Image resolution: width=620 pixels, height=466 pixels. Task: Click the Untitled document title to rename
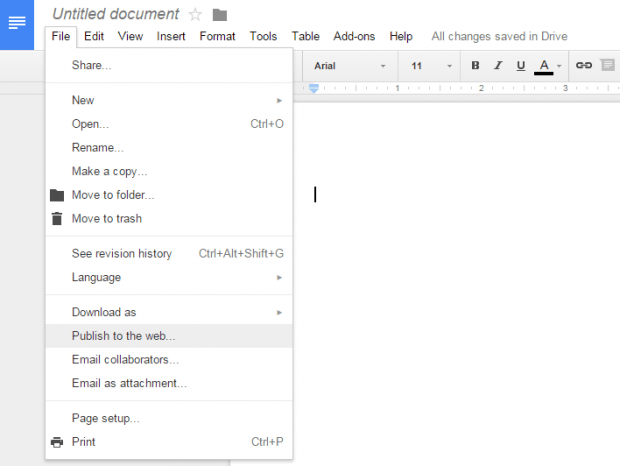pyautogui.click(x=115, y=14)
